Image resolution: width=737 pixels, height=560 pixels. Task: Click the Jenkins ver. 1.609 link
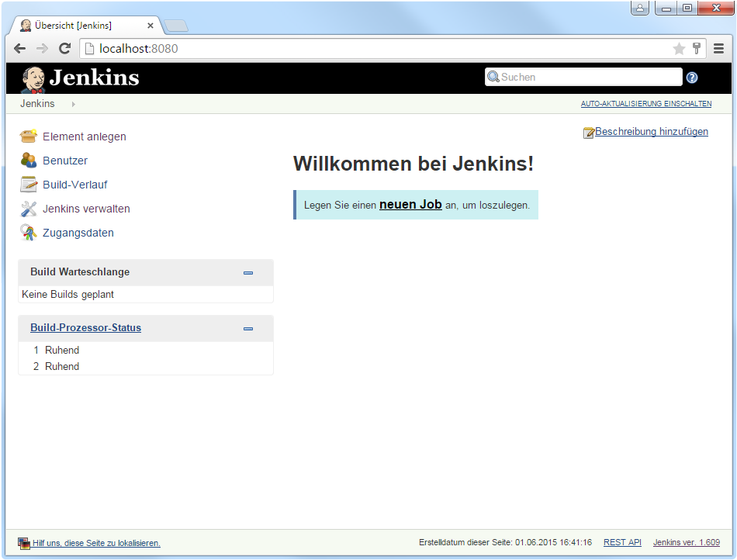(687, 542)
